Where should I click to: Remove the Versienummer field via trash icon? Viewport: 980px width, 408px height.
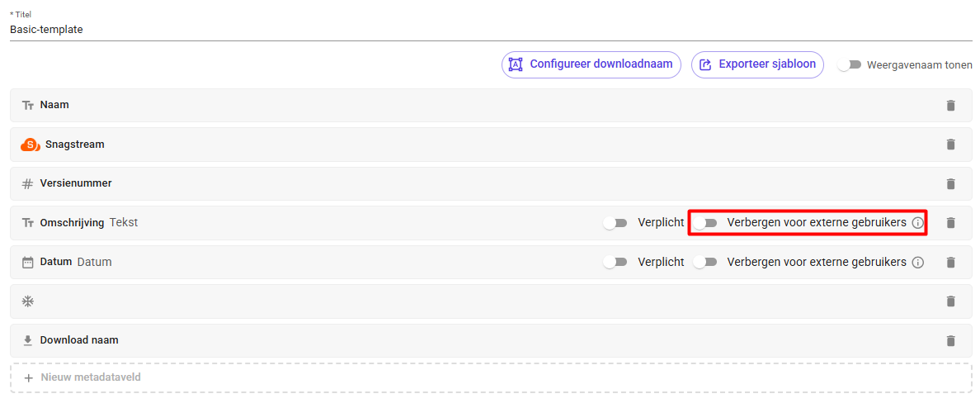[950, 184]
